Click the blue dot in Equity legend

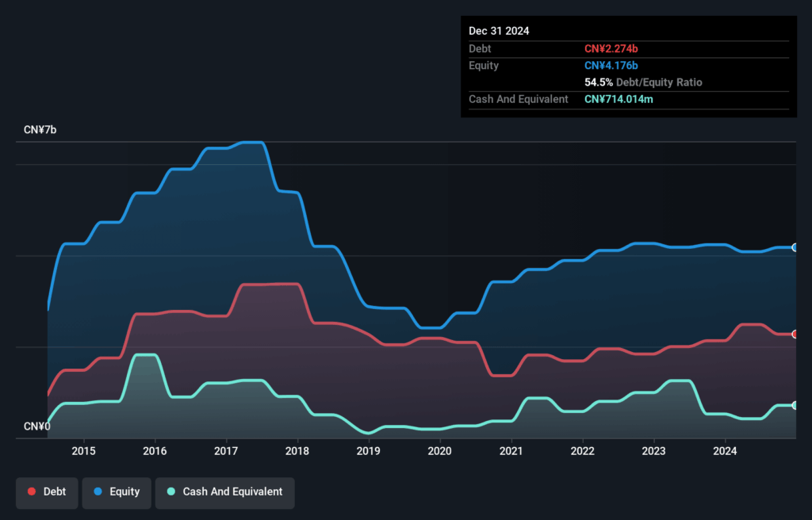point(98,492)
